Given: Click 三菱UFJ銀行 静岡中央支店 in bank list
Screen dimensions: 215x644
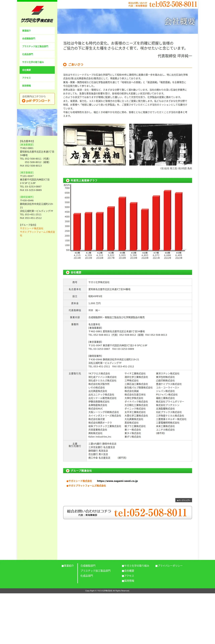Looking at the screenshot, I should pyautogui.click(x=102, y=444).
